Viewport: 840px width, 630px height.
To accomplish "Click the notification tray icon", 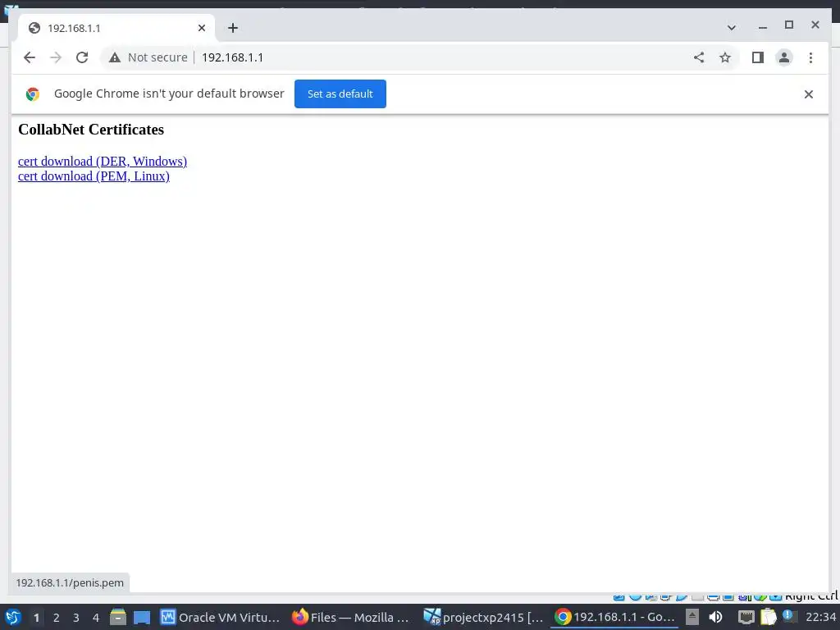I will [x=788, y=616].
